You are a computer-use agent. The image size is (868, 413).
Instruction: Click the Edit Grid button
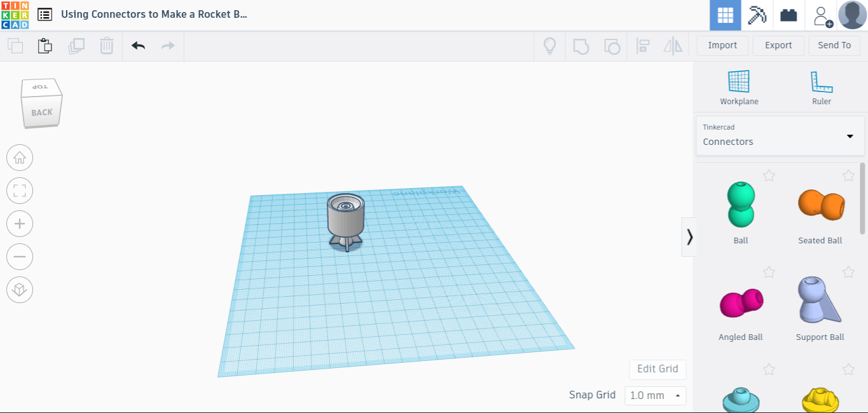pos(658,369)
